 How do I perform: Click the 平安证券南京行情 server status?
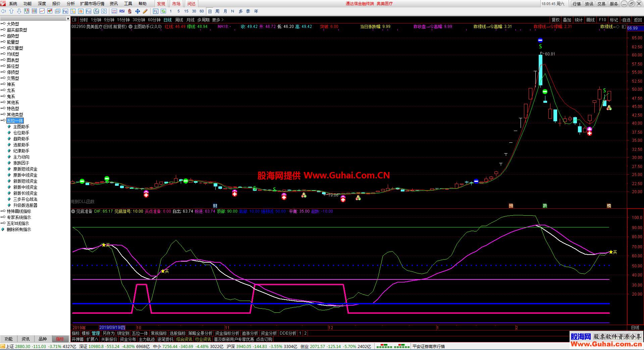(x=428, y=346)
